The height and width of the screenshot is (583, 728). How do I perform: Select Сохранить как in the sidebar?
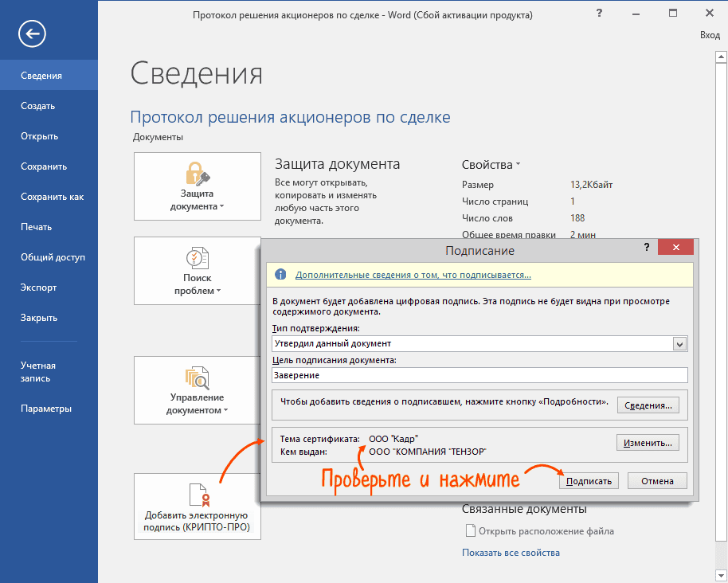pyautogui.click(x=52, y=197)
